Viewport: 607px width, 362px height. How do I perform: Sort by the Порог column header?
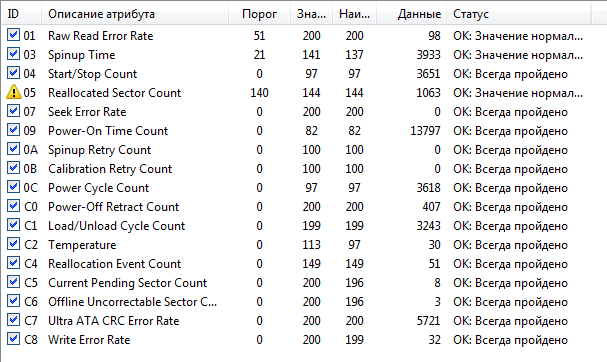[259, 14]
